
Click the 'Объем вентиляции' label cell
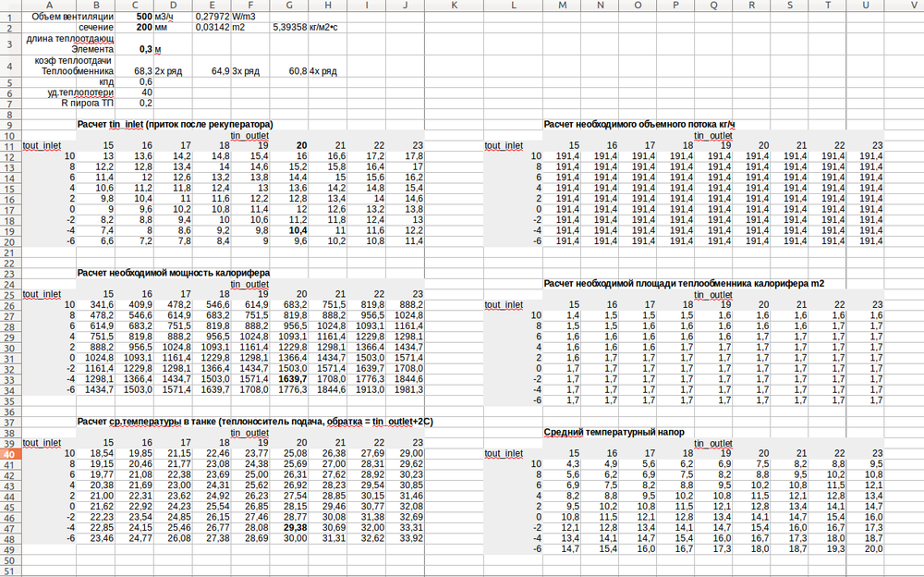pyautogui.click(x=72, y=17)
